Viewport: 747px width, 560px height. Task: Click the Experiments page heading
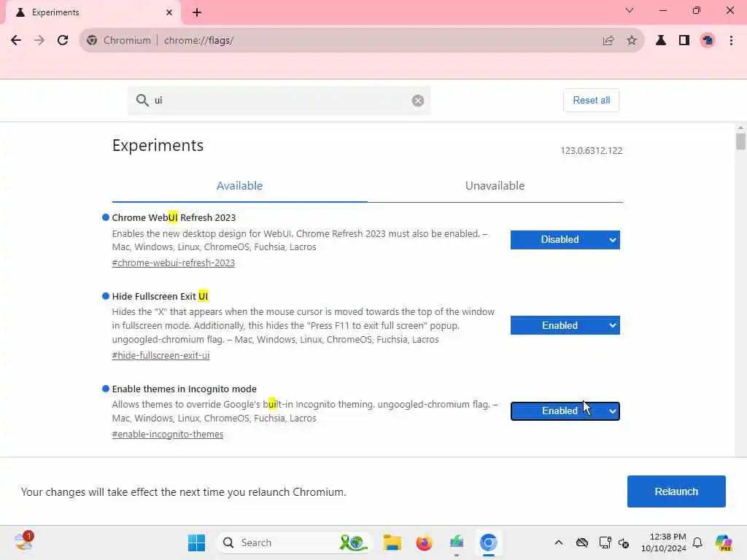pyautogui.click(x=158, y=145)
